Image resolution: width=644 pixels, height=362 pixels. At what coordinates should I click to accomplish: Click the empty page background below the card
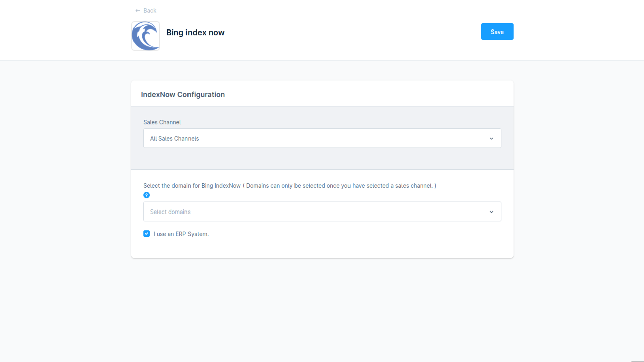click(x=322, y=308)
